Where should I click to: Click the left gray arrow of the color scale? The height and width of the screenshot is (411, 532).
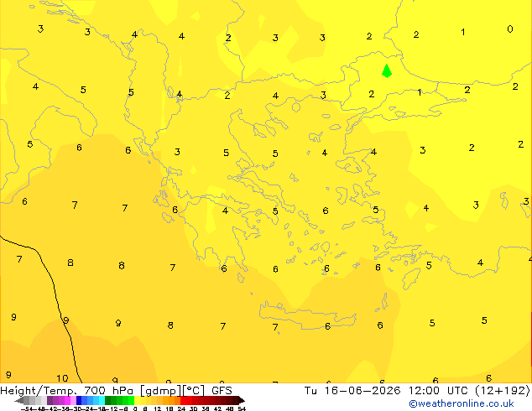pos(19,401)
